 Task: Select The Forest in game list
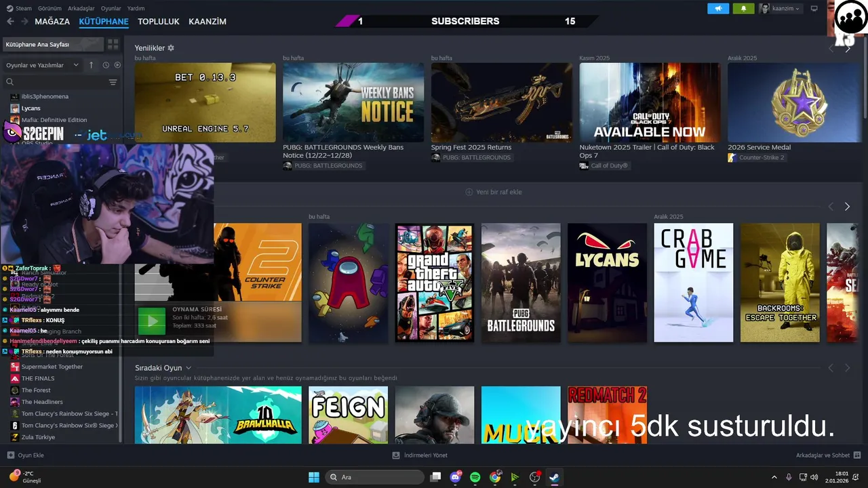pos(36,390)
